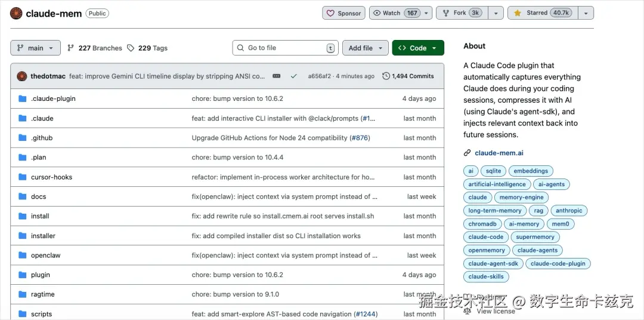Select the claude-code-plugin topic tag
The height and width of the screenshot is (320, 644).
558,263
